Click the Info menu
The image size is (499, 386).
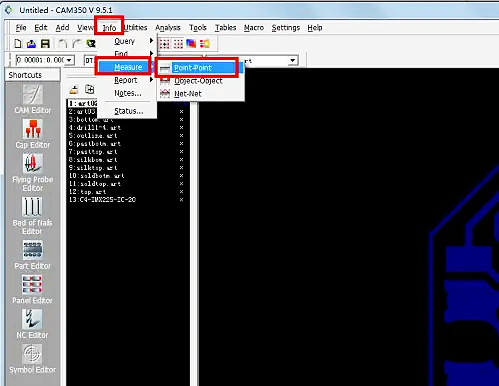109,28
